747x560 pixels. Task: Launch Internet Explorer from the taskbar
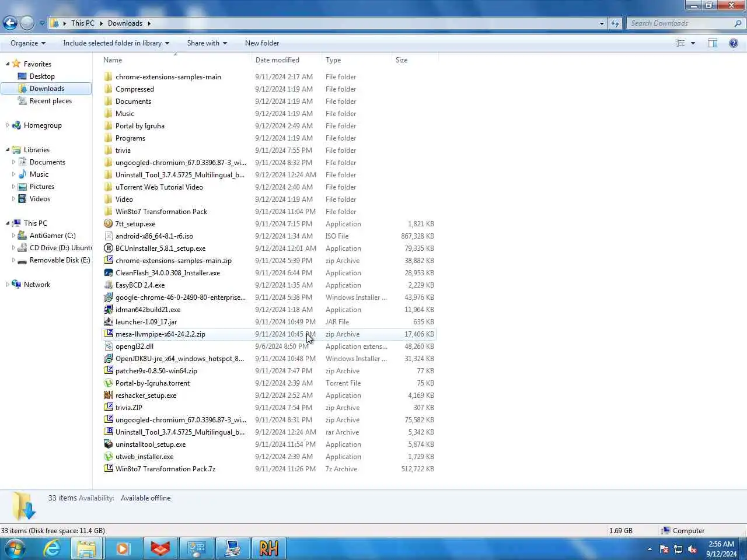click(x=52, y=548)
